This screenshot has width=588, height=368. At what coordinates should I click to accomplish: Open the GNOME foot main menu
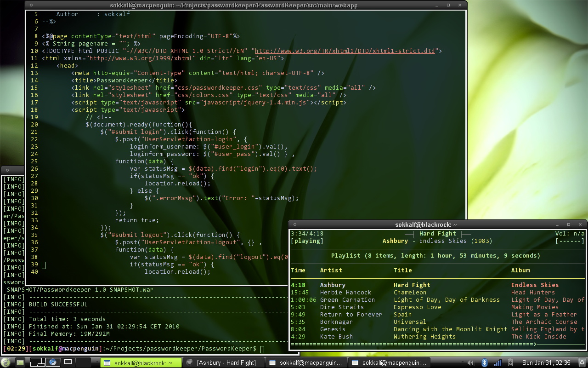(6, 362)
